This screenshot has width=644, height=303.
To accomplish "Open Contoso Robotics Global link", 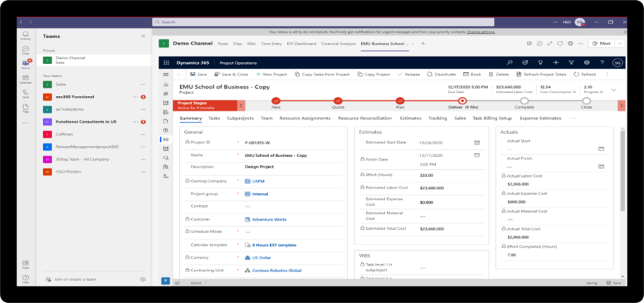I will (x=277, y=271).
